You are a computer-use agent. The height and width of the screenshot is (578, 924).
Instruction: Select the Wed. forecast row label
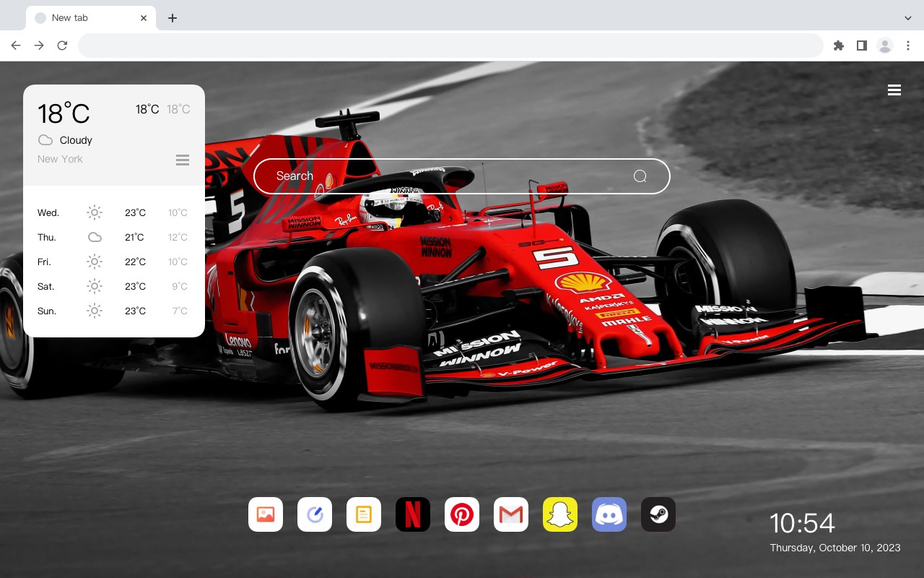click(x=48, y=212)
